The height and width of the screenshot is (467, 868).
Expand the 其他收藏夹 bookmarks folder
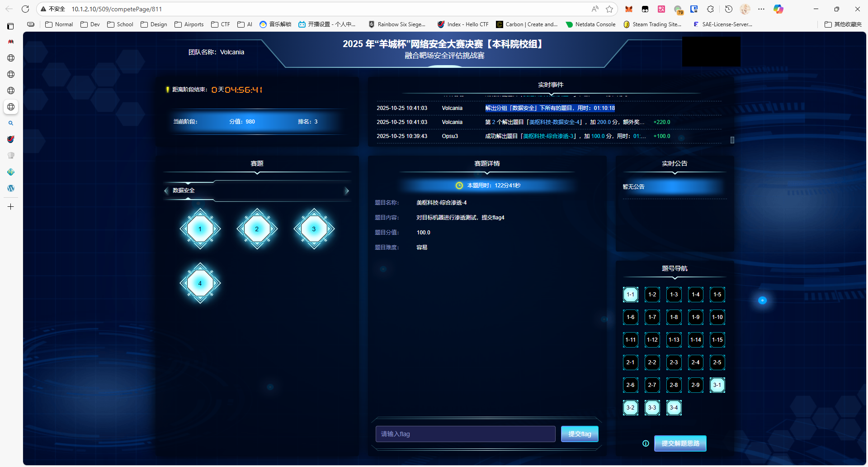point(843,24)
